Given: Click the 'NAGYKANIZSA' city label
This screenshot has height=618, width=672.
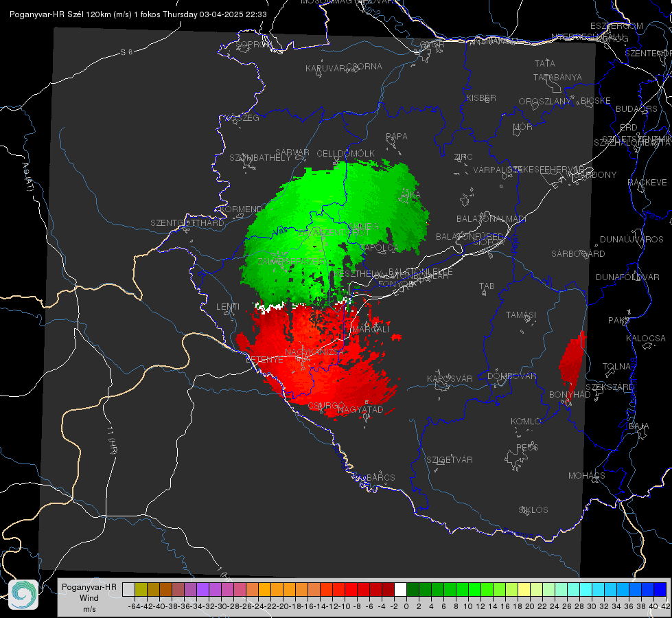Looking at the screenshot, I should tap(314, 352).
